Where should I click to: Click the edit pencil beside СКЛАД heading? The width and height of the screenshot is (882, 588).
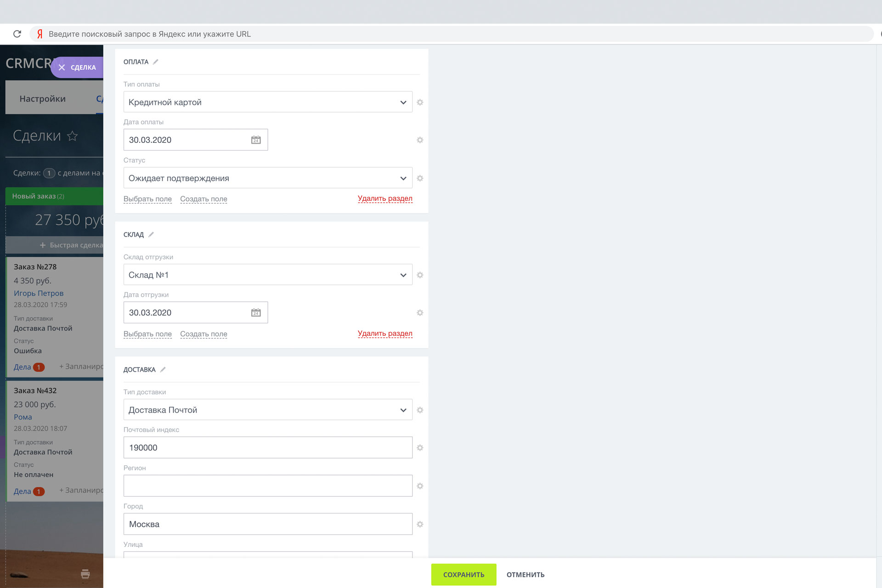pyautogui.click(x=151, y=234)
